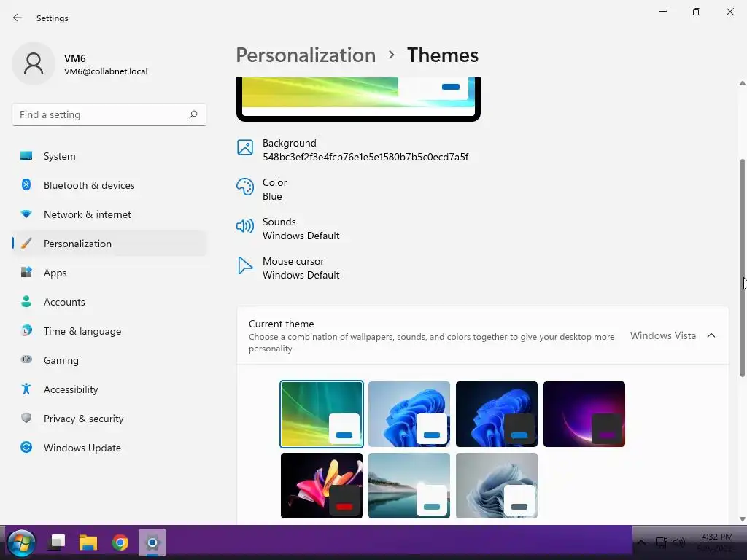Screen dimensions: 747x560
Task: Click the Bluetooth icon in sidebar
Action: (26, 184)
